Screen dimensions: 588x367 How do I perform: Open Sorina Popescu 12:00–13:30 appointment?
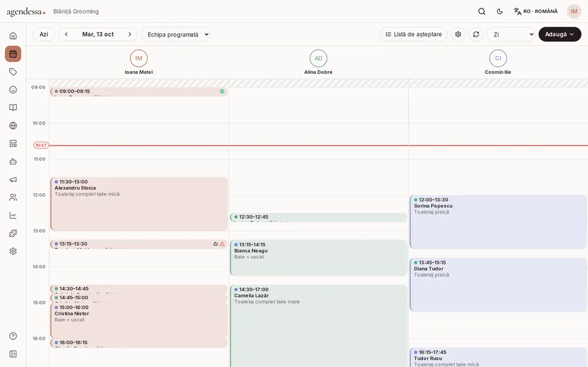pyautogui.click(x=498, y=222)
